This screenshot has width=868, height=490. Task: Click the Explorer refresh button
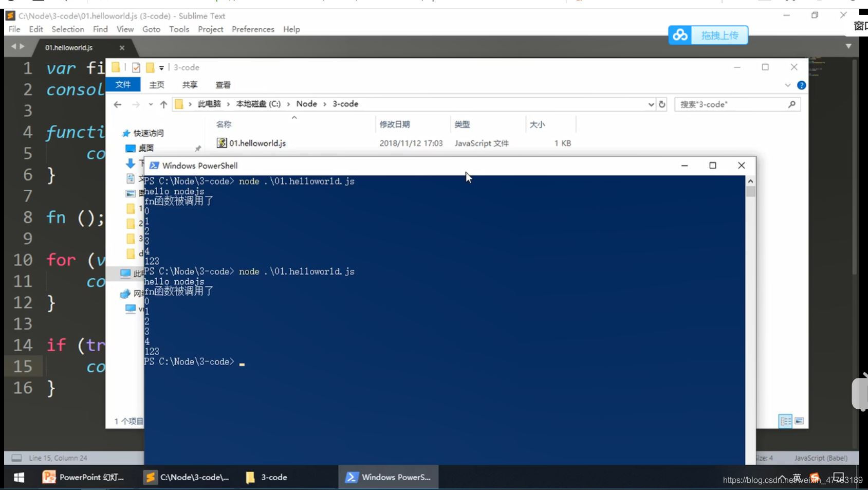tap(662, 104)
